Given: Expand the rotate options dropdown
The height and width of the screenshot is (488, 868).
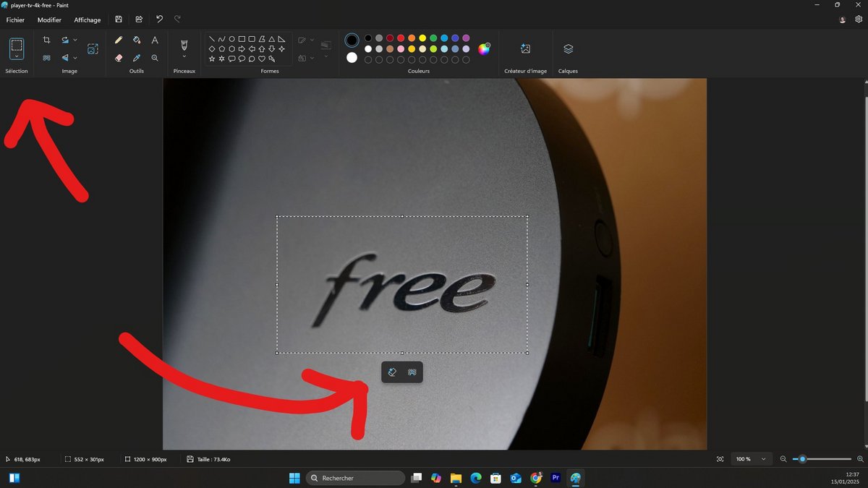Looking at the screenshot, I should coord(75,40).
